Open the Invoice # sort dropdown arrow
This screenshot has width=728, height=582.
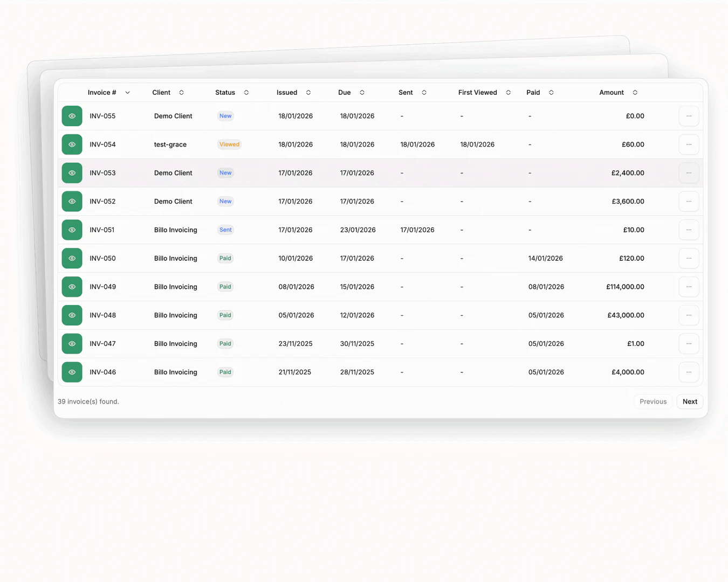click(x=128, y=92)
